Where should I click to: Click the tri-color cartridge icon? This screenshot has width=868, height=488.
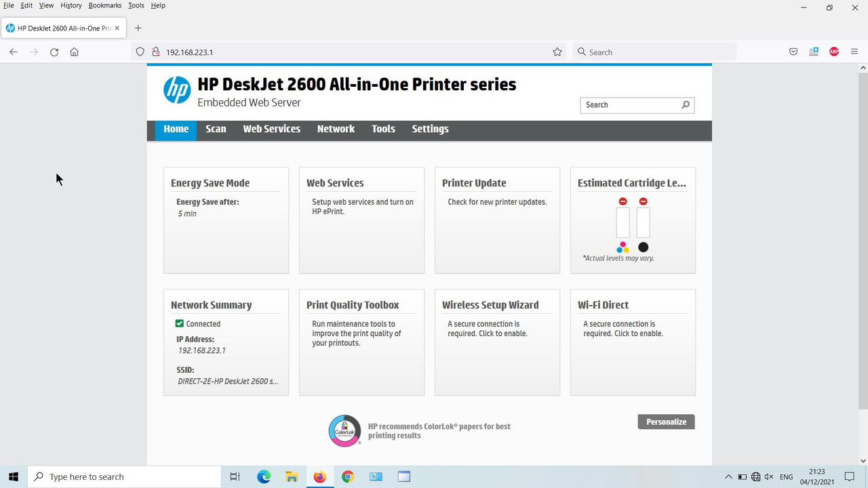click(623, 247)
